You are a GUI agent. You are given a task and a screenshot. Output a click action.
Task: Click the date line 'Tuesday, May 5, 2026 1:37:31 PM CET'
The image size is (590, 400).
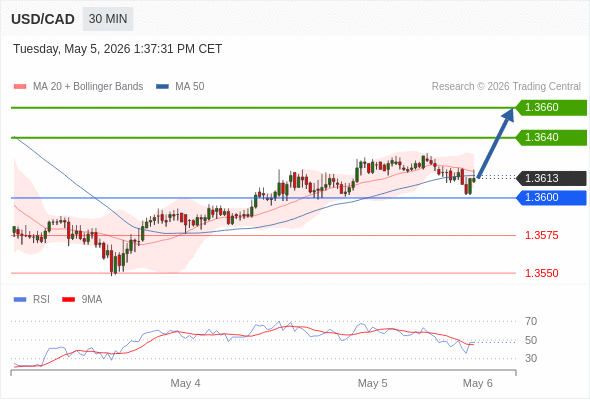[117, 49]
